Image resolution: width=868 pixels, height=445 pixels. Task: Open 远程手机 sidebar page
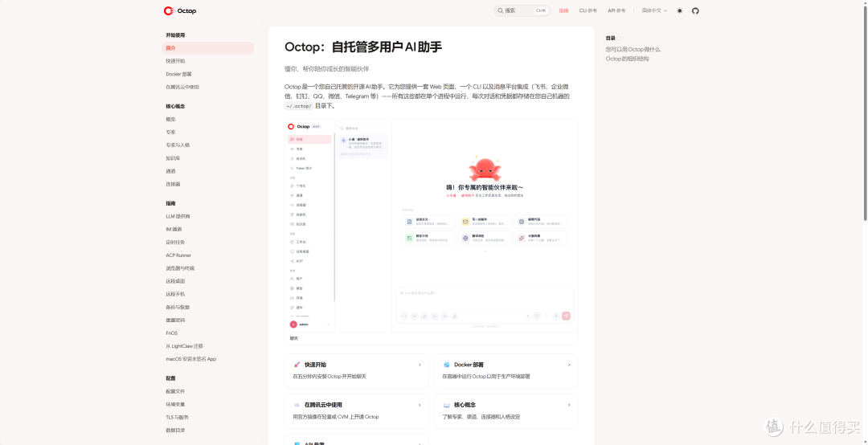tap(175, 294)
